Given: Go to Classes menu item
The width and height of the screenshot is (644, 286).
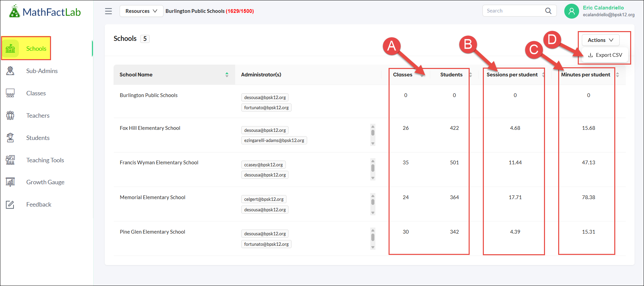Looking at the screenshot, I should point(36,93).
